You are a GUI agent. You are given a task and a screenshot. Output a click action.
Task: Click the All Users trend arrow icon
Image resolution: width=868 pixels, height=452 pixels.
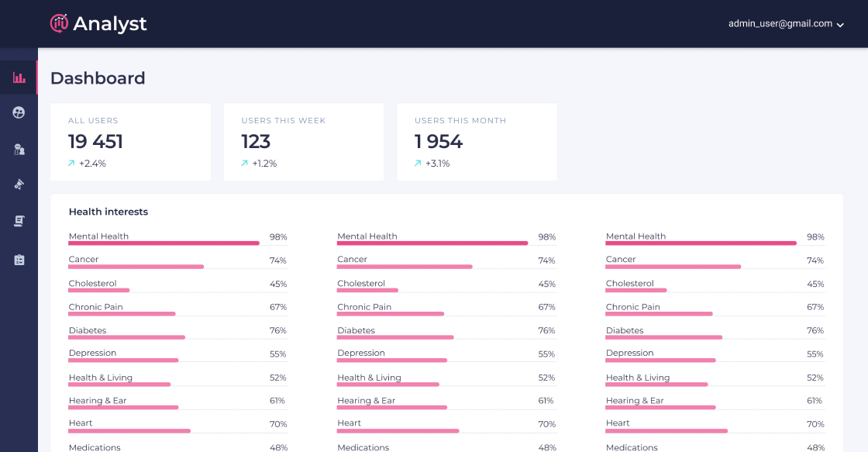click(72, 164)
